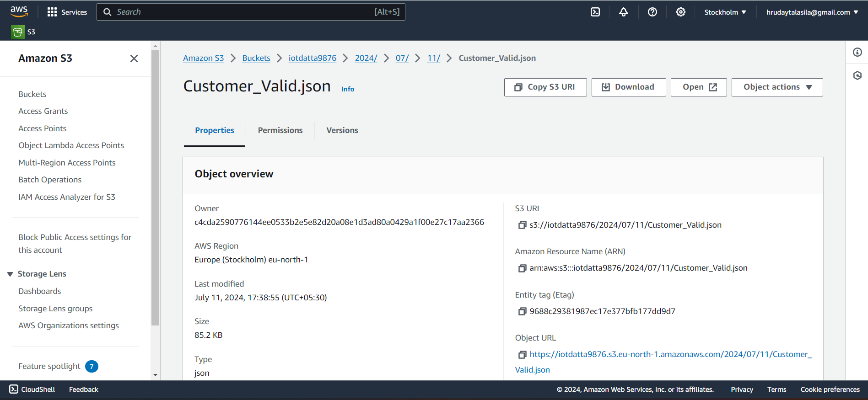Switch to the Versions tab
This screenshot has height=400, width=868.
pos(342,130)
